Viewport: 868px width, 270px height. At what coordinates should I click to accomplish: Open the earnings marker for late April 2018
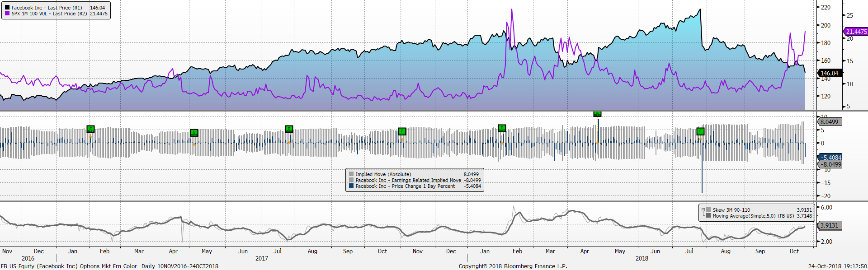click(x=597, y=113)
